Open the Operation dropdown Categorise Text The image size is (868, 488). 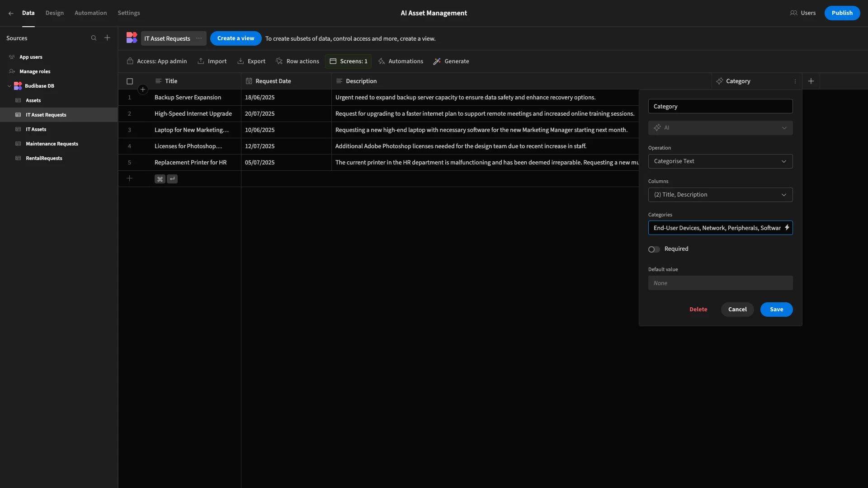click(720, 161)
